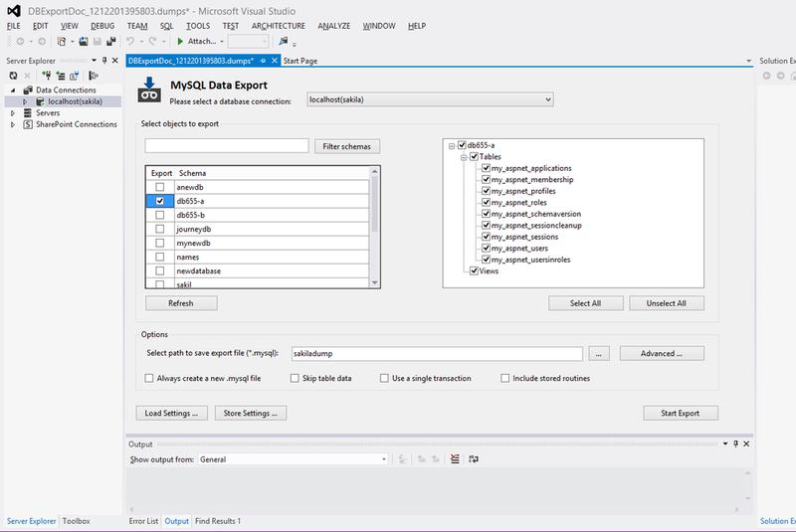Open the SQL menu
Viewport: 796px width, 532px height.
coord(166,26)
